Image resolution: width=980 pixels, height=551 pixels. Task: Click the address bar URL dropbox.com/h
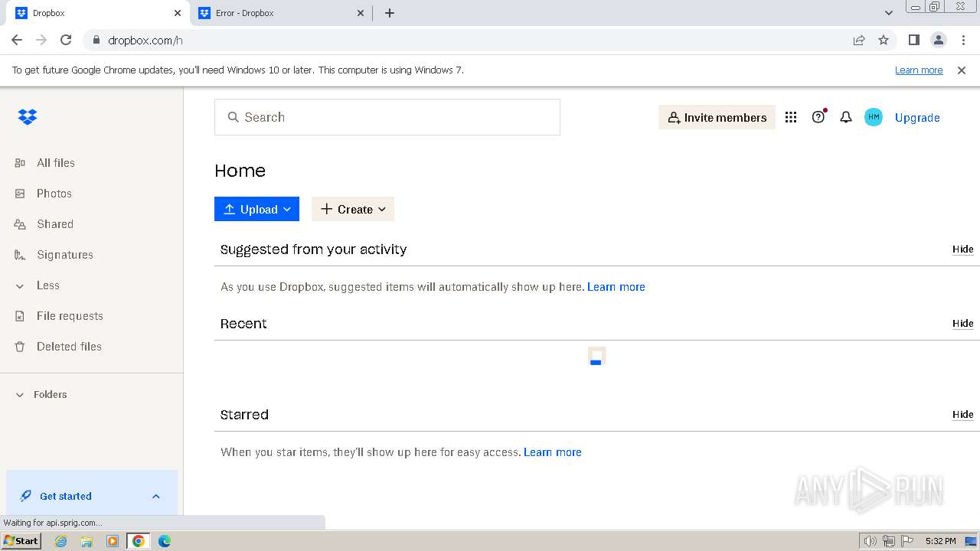(145, 41)
